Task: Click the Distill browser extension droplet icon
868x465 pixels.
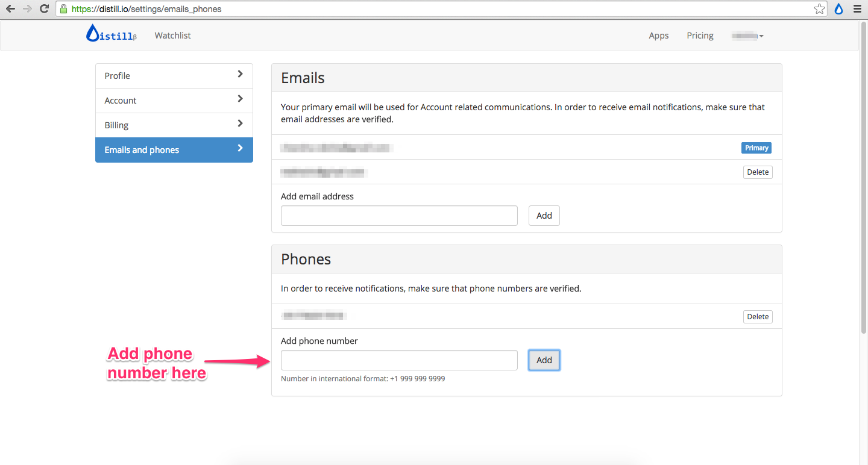Action: [x=838, y=8]
